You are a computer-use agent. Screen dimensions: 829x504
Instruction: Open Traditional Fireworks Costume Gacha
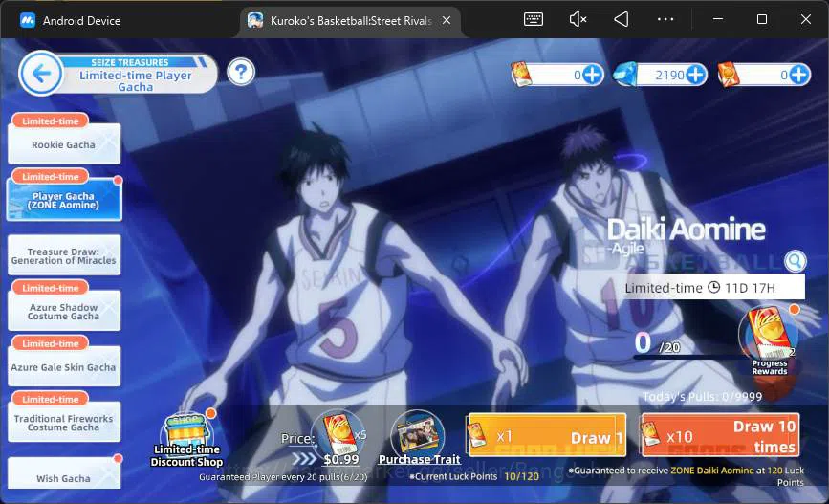[x=64, y=422]
